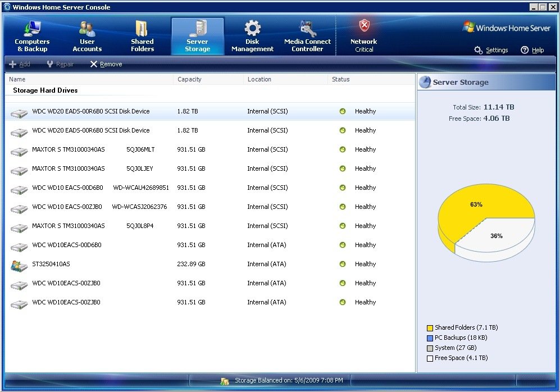Click the first 1.82 TB capacity value
The width and height of the screenshot is (560, 392).
click(188, 111)
